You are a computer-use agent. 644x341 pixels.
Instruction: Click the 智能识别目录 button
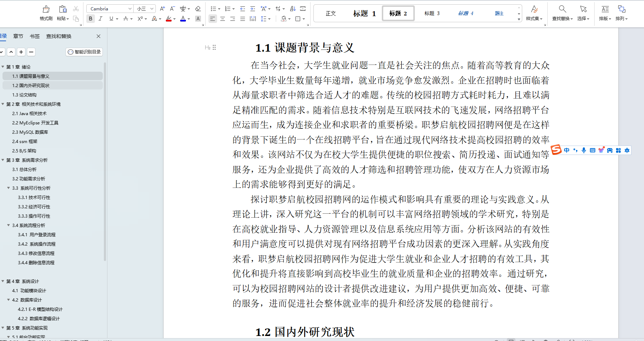point(85,52)
